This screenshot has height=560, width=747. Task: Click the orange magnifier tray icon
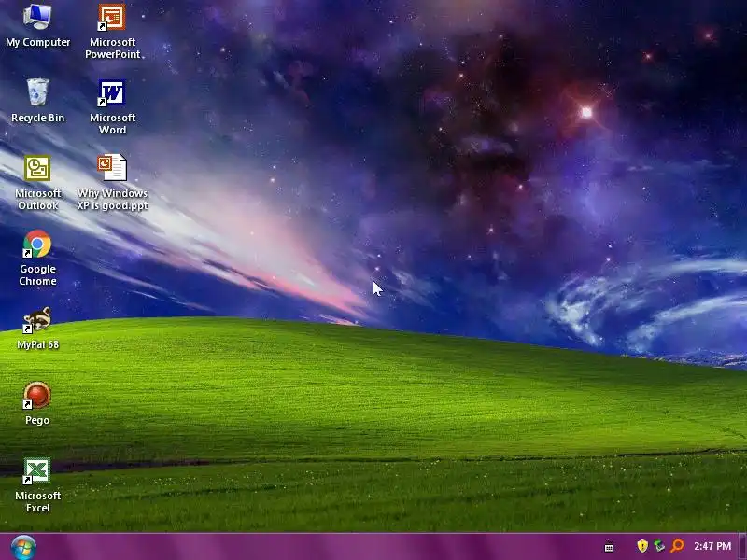pyautogui.click(x=677, y=546)
